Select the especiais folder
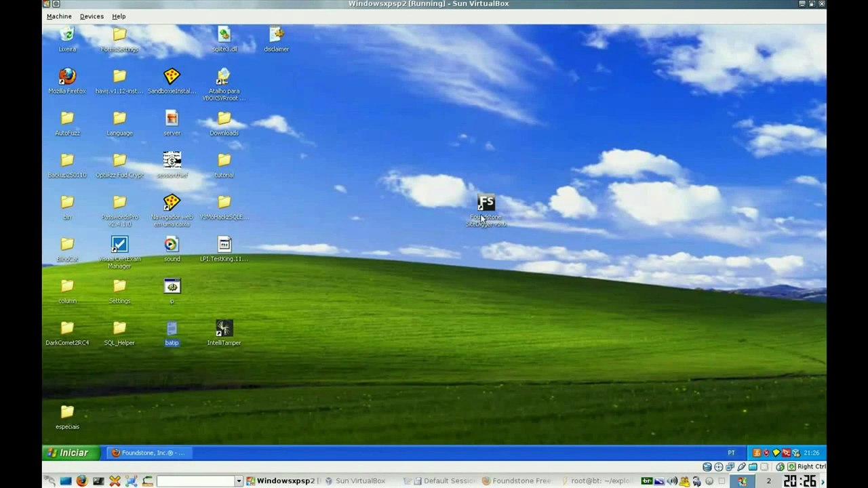Viewport: 868px width, 488px height. click(x=67, y=417)
